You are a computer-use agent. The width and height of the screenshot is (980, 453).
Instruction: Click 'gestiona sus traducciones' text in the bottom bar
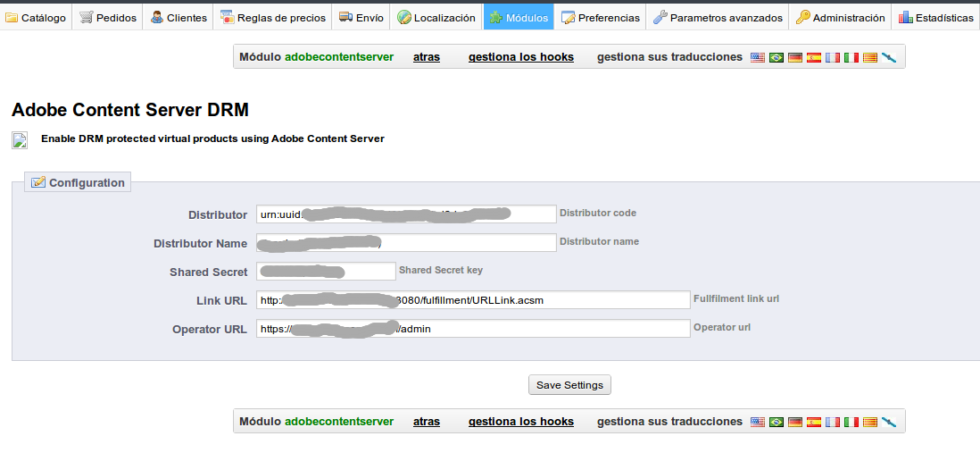(669, 422)
